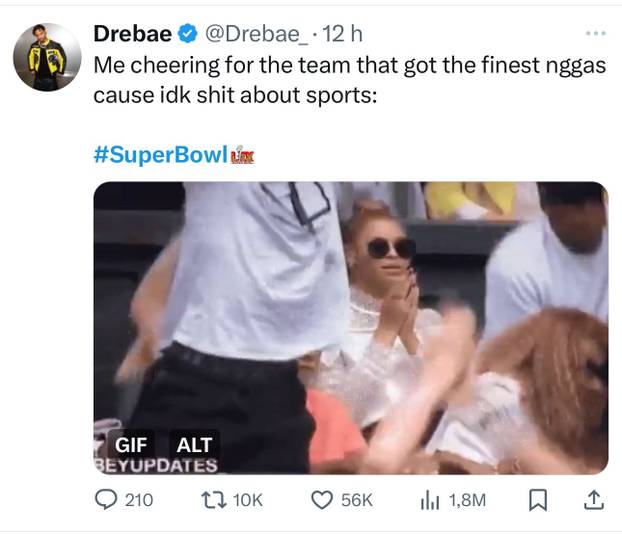Screen dimensions: 622x535
Task: Click the blue verified badge next to Drebae
Action: coord(188,33)
